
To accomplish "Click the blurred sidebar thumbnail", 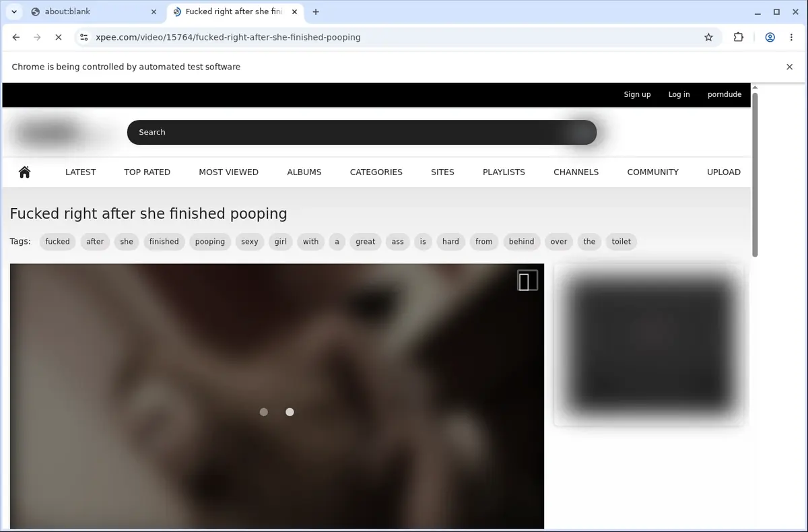I will click(650, 344).
